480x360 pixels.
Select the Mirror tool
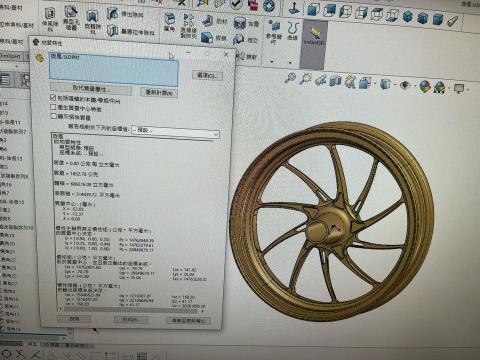click(x=247, y=57)
